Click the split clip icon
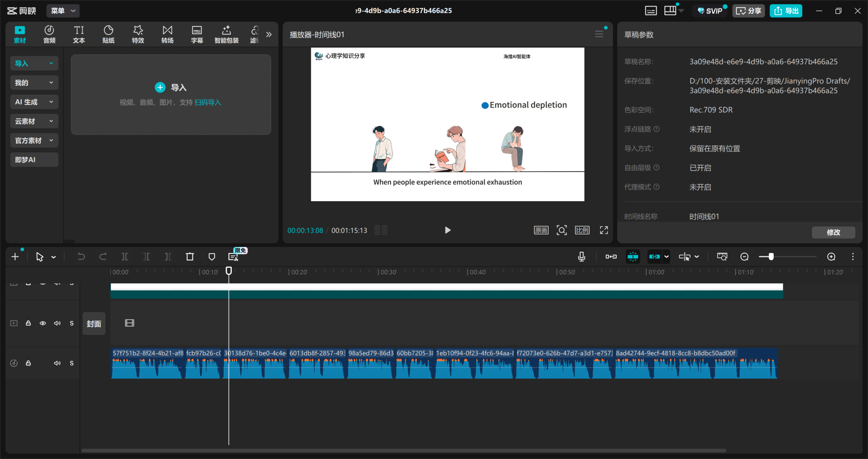Viewport: 868px width, 459px height. tap(125, 257)
